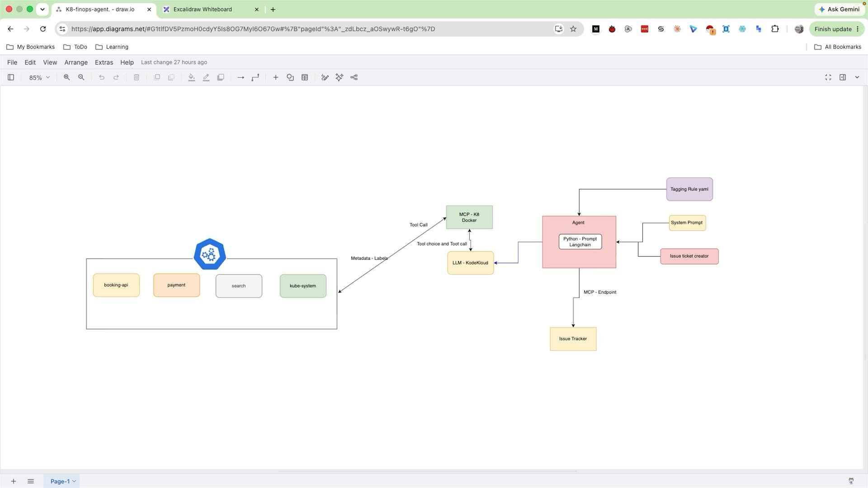Click the Ask Gemini button
This screenshot has width=868, height=488.
pos(839,9)
